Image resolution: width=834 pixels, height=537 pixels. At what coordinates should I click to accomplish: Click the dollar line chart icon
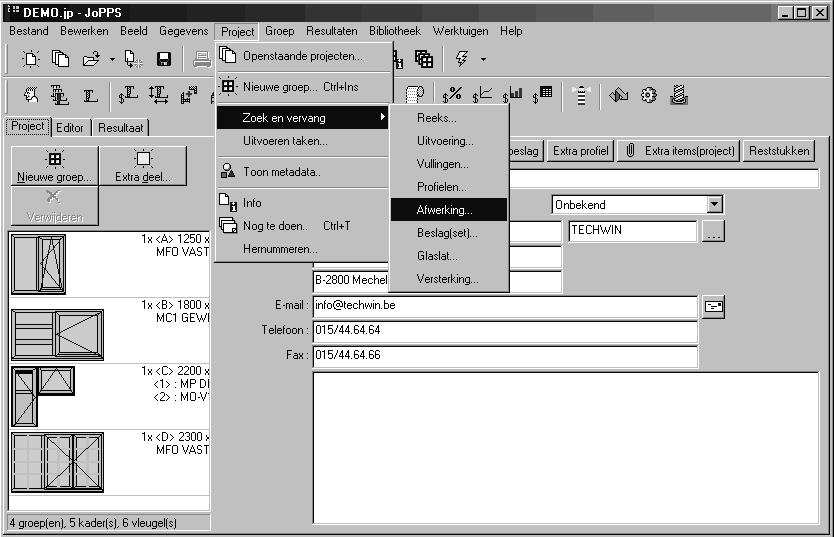[482, 95]
